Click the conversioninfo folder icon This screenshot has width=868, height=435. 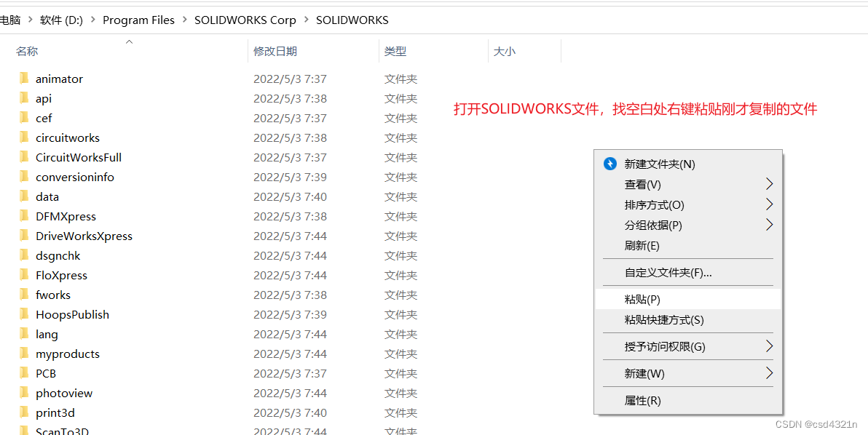pos(24,177)
